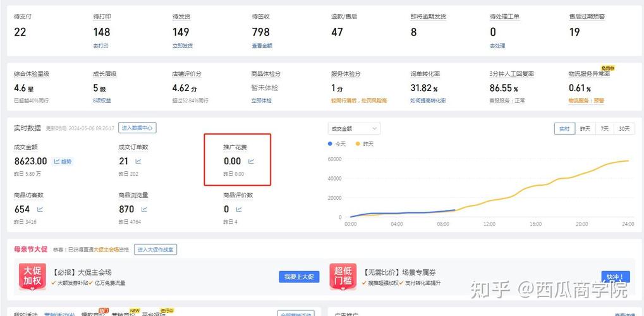Toggle the yellow 昨天 legend series

click(x=365, y=144)
